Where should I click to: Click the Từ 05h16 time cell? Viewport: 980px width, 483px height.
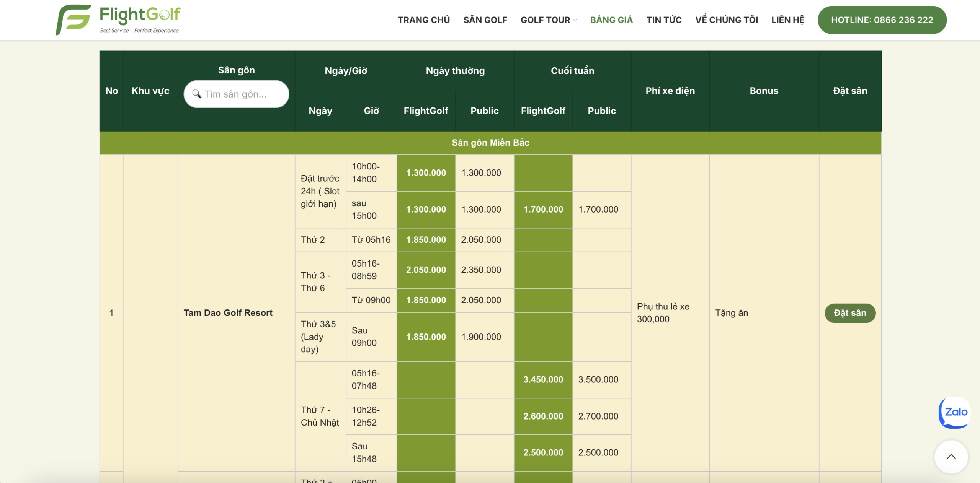coord(371,240)
